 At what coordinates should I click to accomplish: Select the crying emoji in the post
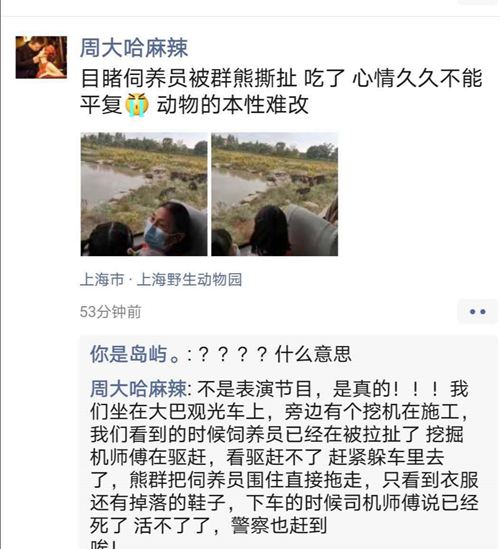137,105
